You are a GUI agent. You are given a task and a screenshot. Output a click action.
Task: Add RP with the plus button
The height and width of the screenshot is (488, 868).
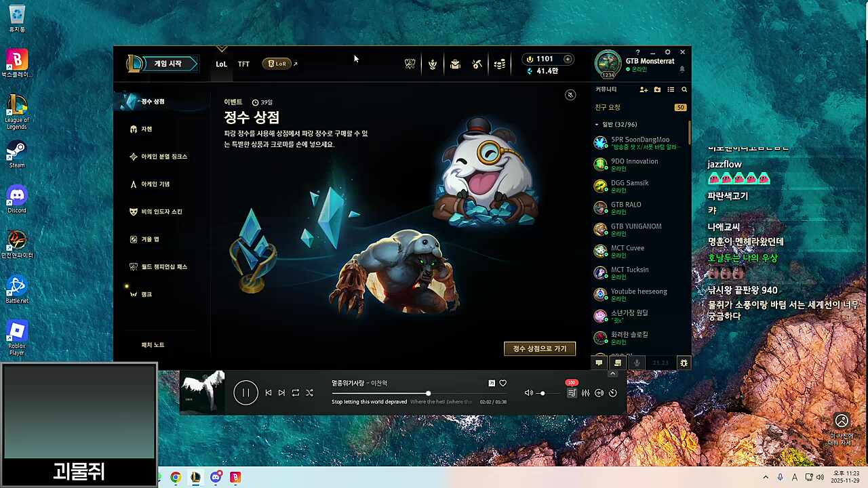point(568,59)
